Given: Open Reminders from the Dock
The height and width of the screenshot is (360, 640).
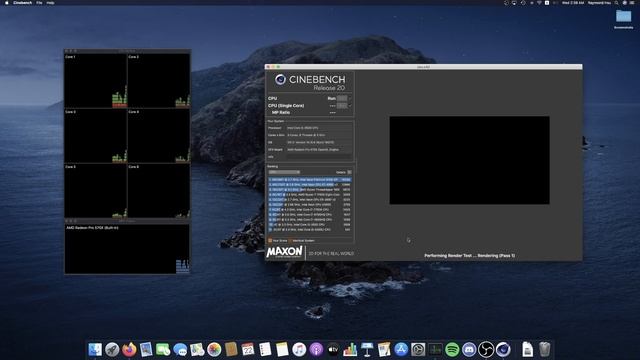Looking at the screenshot, I should point(265,349).
